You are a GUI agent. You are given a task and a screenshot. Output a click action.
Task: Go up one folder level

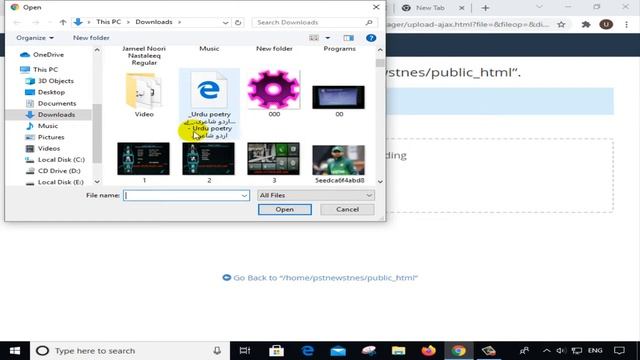point(63,22)
